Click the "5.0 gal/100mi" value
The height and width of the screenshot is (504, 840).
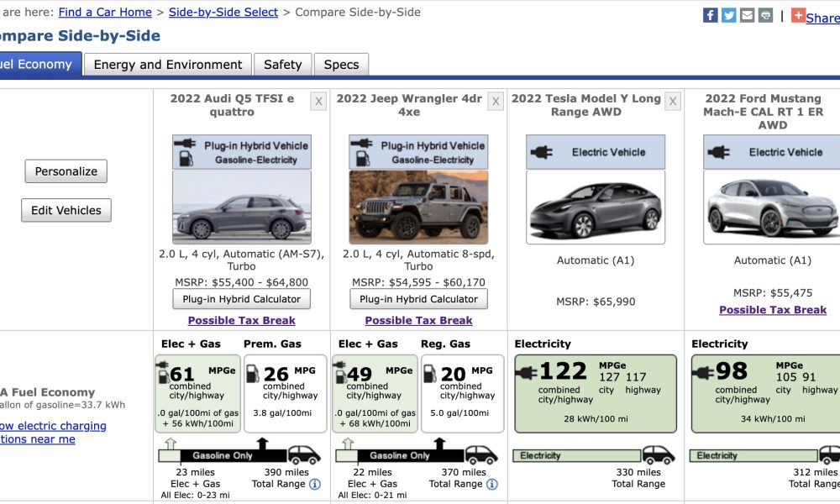click(459, 413)
